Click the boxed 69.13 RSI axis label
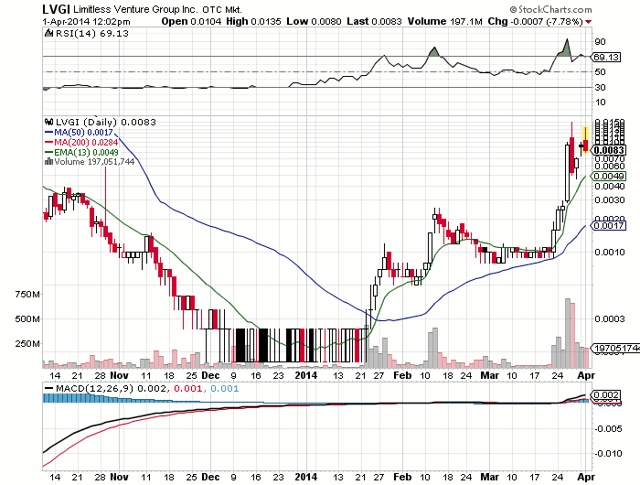The height and width of the screenshot is (485, 640). click(606, 57)
